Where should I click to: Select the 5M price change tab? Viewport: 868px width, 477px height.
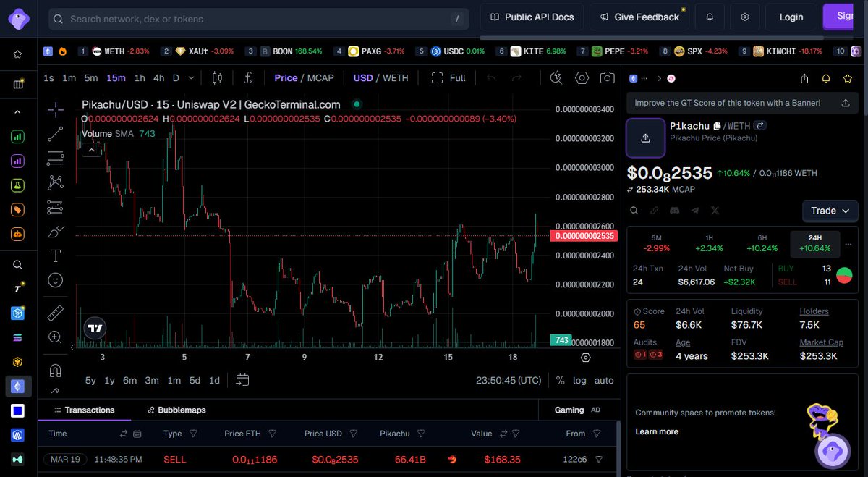tap(657, 242)
